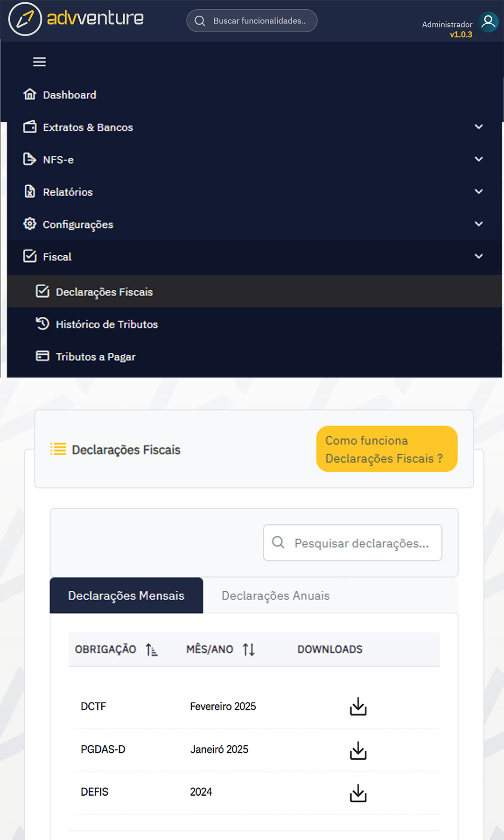Viewport: 504px width, 840px height.
Task: Collapse the Fiscal menu section
Action: [x=478, y=256]
